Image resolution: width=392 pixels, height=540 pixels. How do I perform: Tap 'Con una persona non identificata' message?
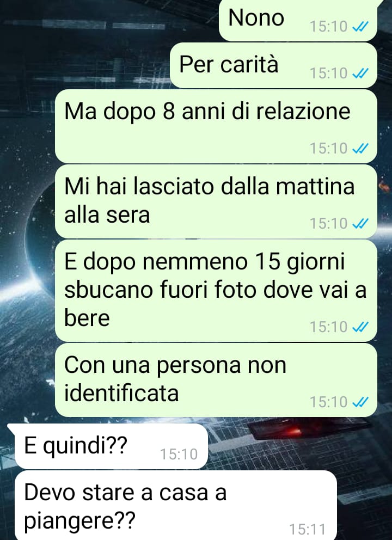(x=216, y=380)
